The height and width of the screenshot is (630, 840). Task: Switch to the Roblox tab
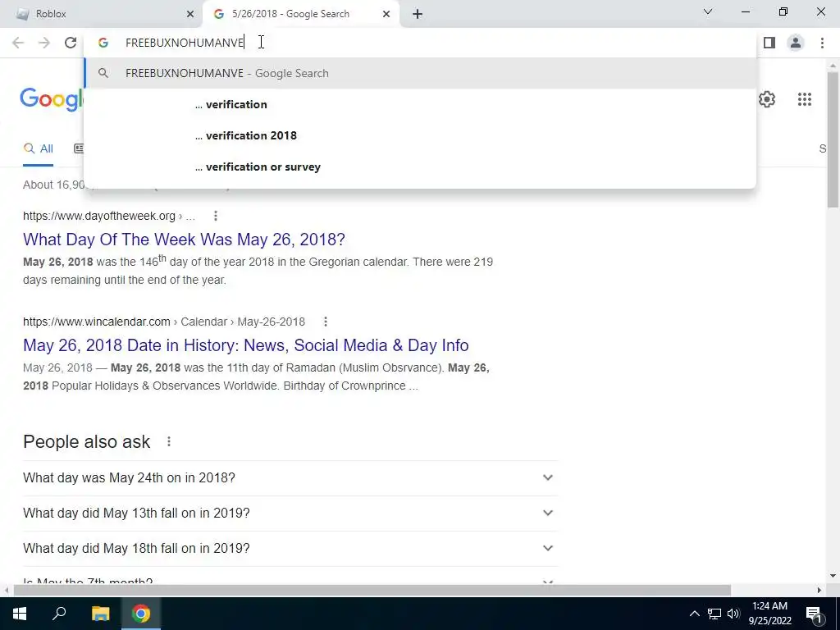tap(102, 15)
